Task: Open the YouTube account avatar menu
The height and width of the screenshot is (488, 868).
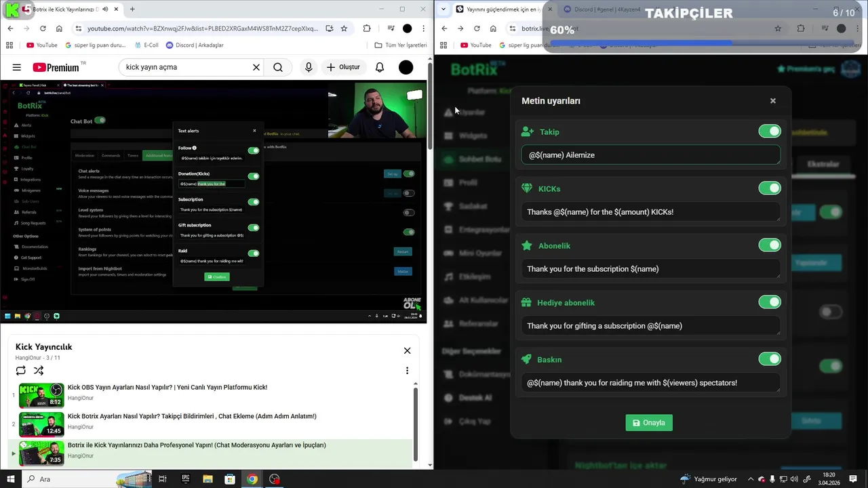Action: tap(406, 67)
